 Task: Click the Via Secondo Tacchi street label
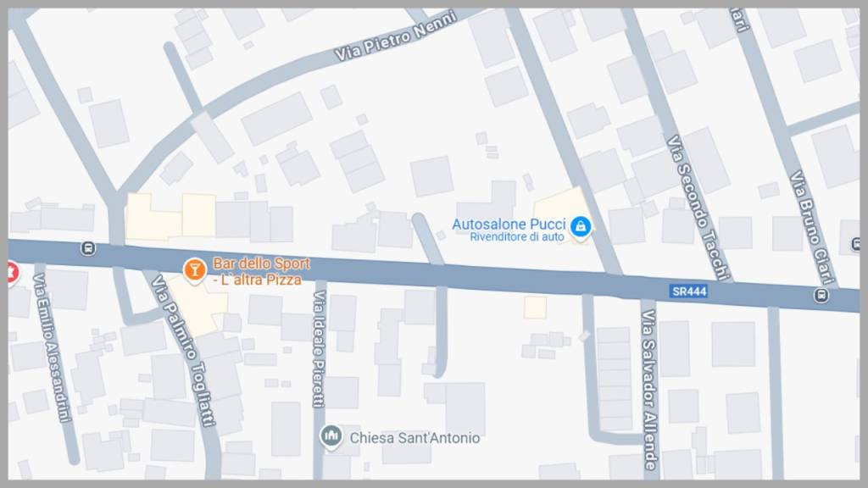[x=698, y=208]
